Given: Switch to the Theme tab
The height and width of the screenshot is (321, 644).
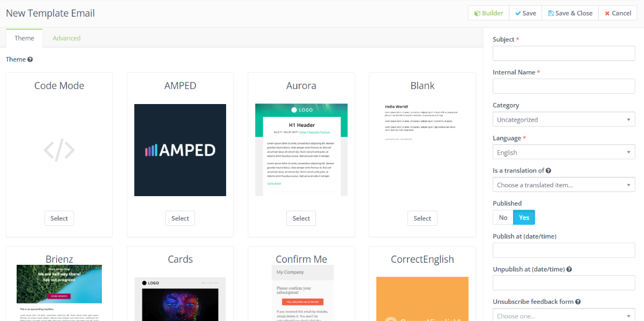Looking at the screenshot, I should click(x=24, y=38).
